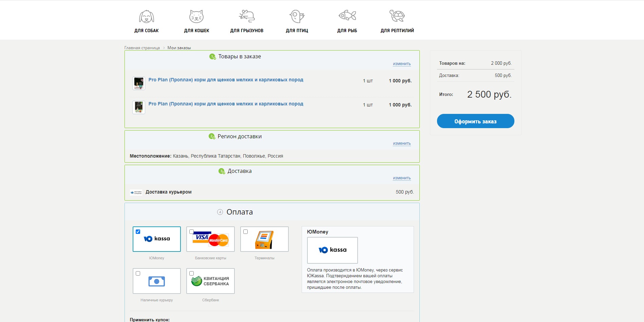Open 'Мои заказы' breadcrumb item
Image resolution: width=644 pixels, height=322 pixels.
[179, 48]
